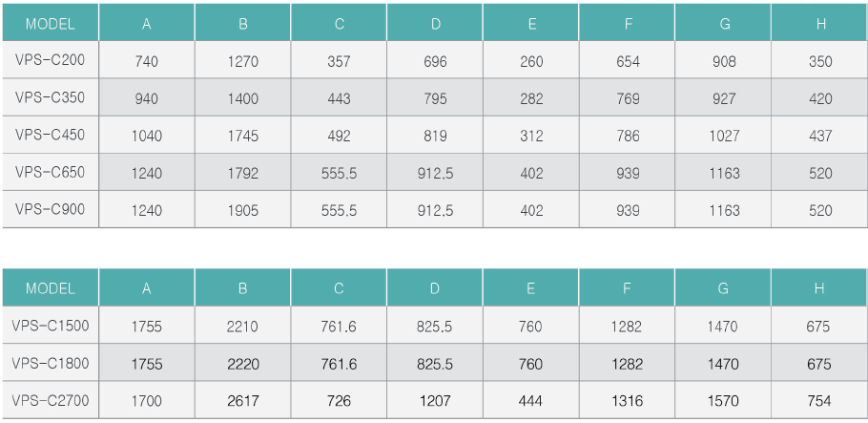The height and width of the screenshot is (423, 868).
Task: Select the 2210 cell for VPS-C1500
Action: click(242, 327)
